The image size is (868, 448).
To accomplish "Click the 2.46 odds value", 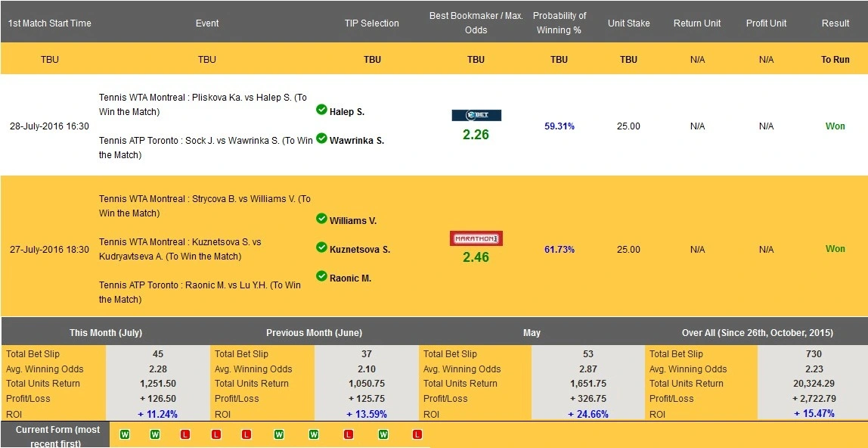I will coord(476,257).
